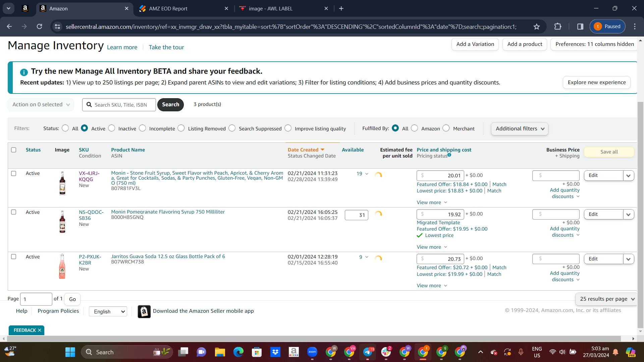The width and height of the screenshot is (644, 362).
Task: Open Microsoft Store from the taskbar
Action: tap(257, 352)
